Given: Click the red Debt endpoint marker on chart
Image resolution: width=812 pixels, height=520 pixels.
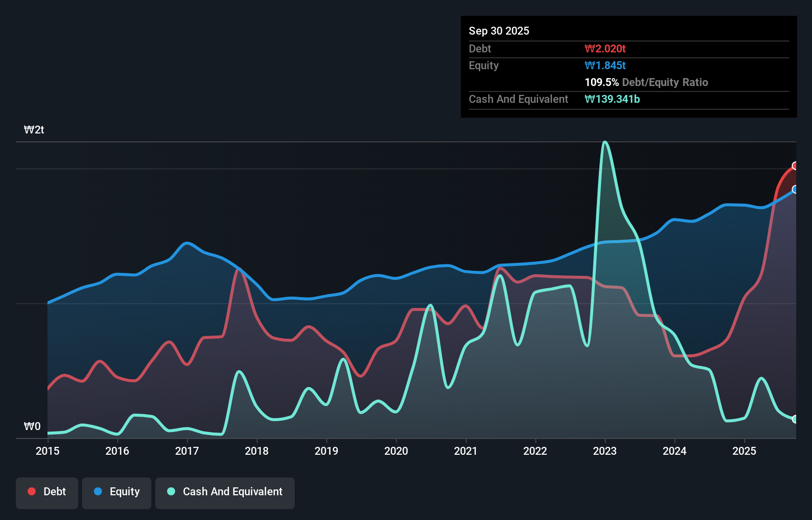Looking at the screenshot, I should [x=795, y=166].
